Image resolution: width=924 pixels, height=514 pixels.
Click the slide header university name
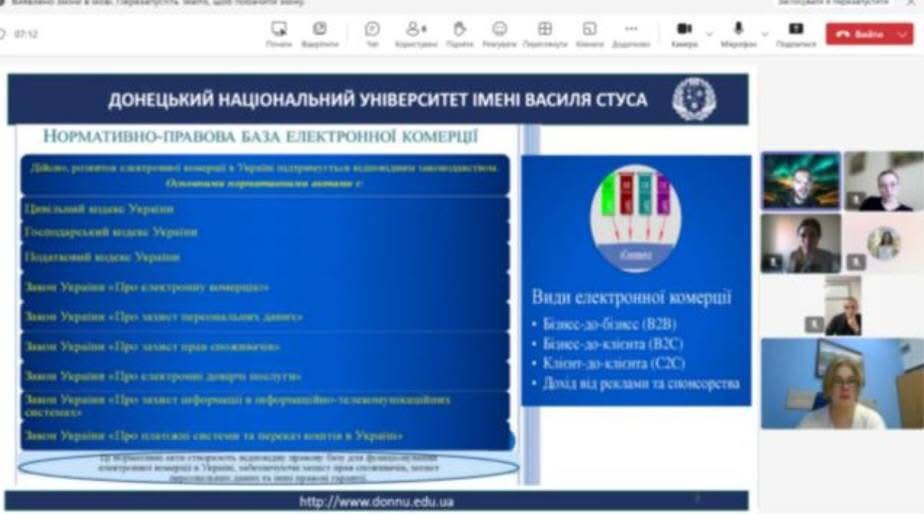point(378,100)
